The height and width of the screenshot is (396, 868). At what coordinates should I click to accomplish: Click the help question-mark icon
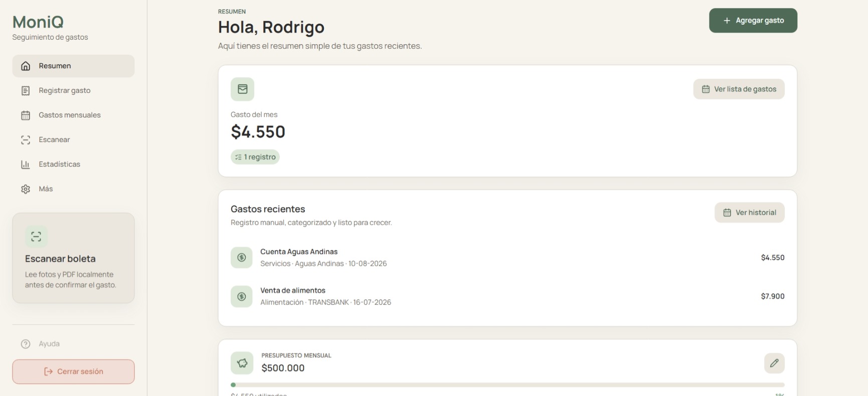click(x=26, y=344)
